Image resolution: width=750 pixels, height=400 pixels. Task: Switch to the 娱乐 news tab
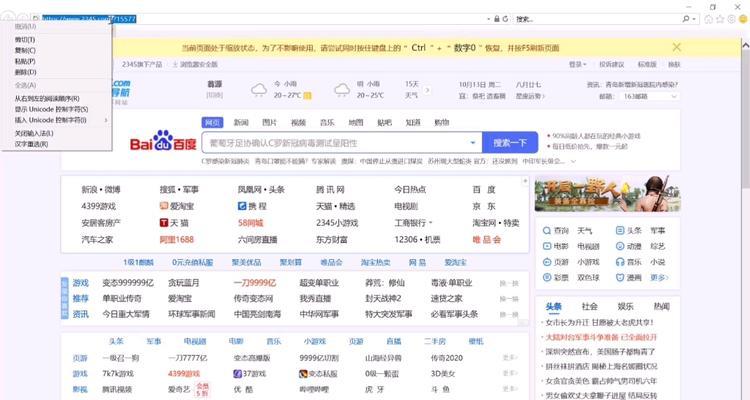pyautogui.click(x=625, y=307)
